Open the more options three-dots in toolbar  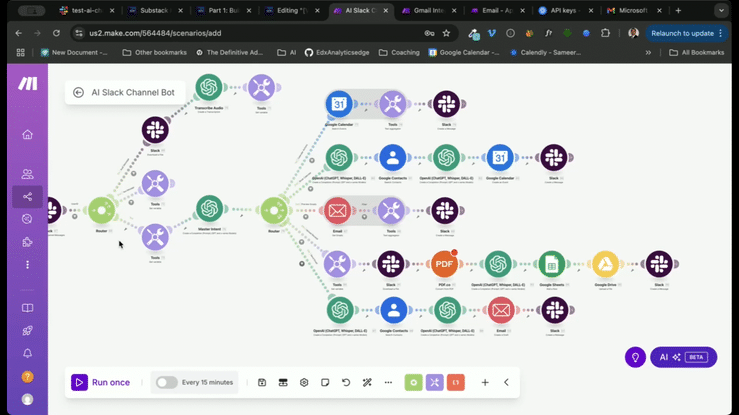click(x=388, y=382)
